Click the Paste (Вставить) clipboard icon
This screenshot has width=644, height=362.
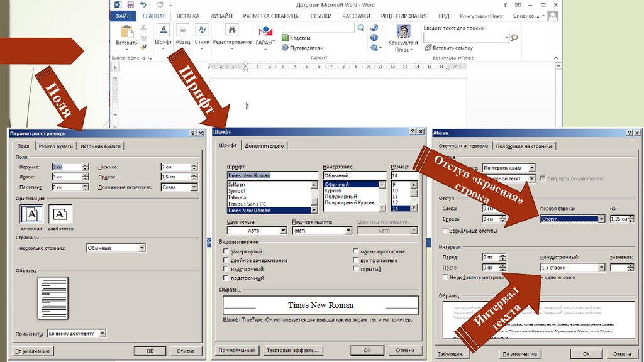127,31
